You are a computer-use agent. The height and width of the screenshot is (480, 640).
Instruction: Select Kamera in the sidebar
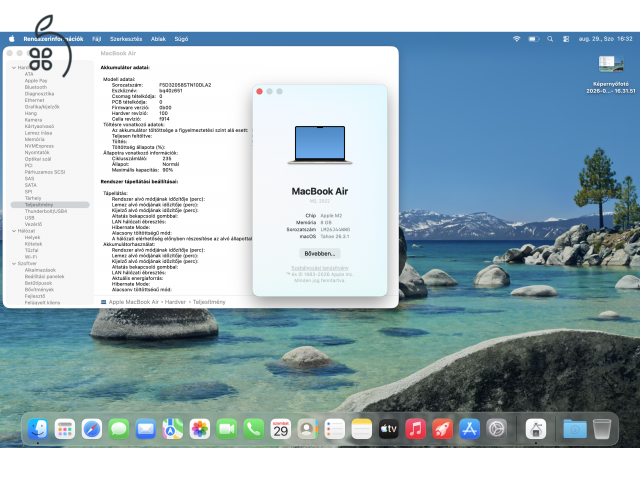tap(33, 120)
